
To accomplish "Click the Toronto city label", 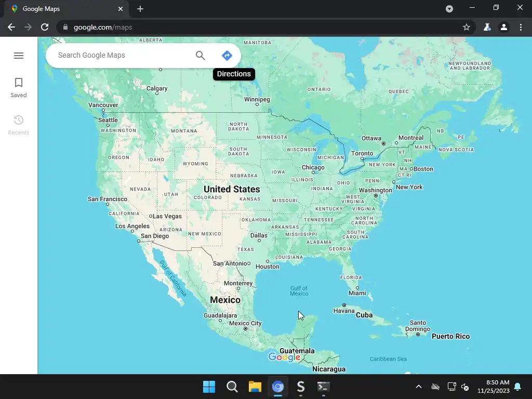I will [x=362, y=153].
